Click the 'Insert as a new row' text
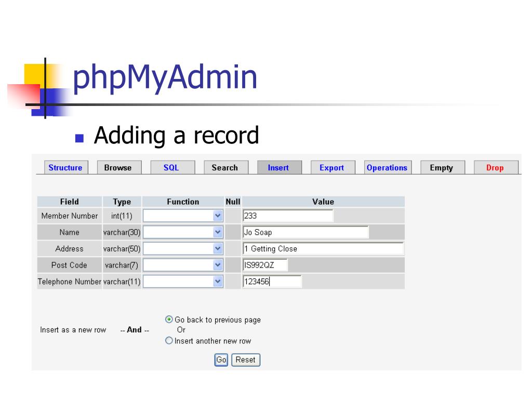Viewport: 532px width, 399px height. pyautogui.click(x=73, y=330)
